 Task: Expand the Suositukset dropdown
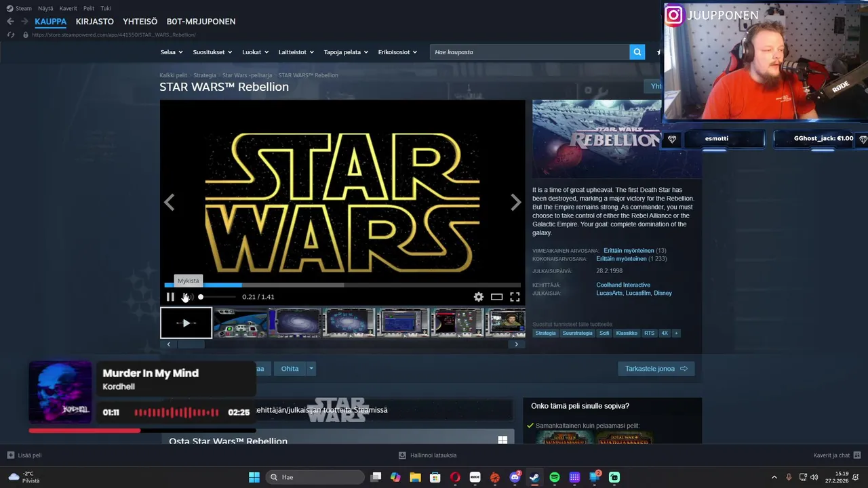[212, 52]
